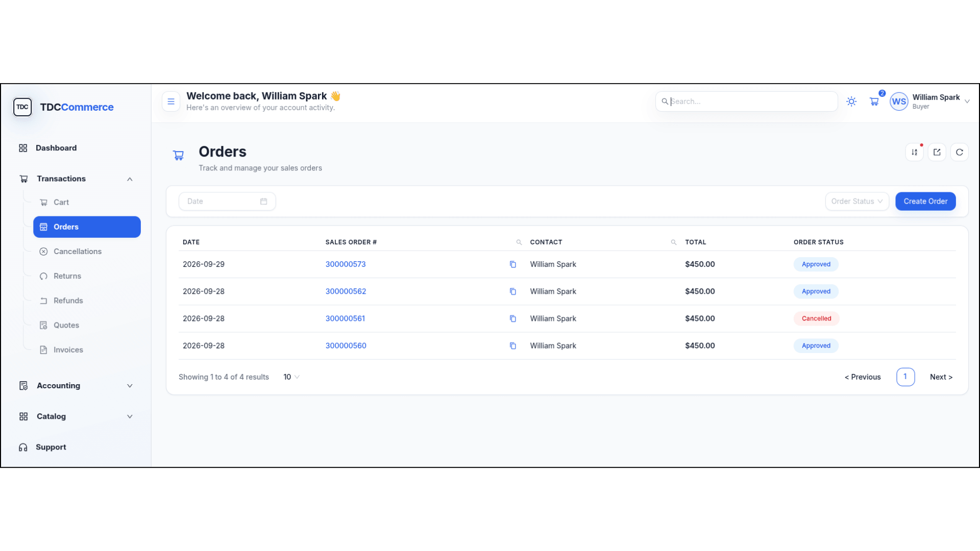Click the Support headset icon

[x=23, y=447]
